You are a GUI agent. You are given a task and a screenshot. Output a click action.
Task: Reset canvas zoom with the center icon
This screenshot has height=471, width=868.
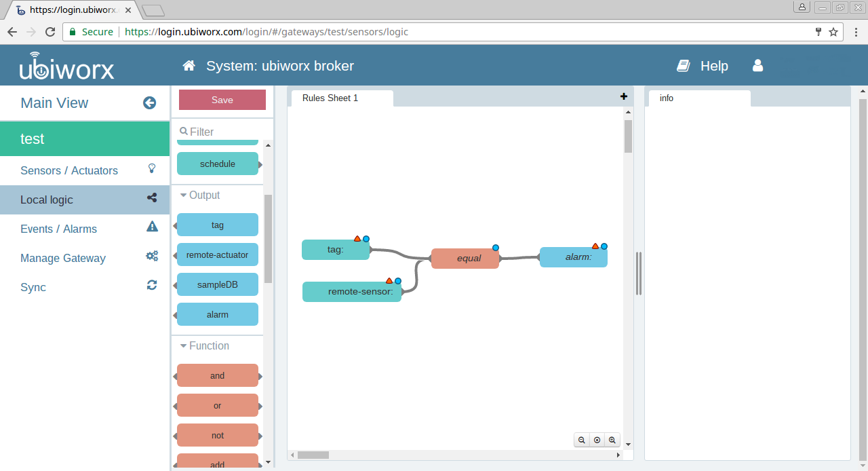coord(597,440)
